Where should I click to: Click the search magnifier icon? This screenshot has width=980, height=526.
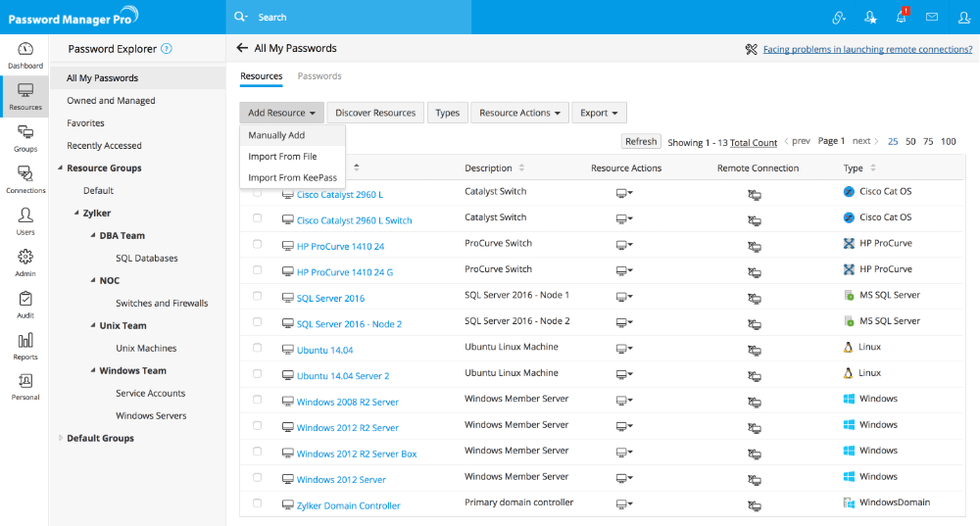point(240,17)
